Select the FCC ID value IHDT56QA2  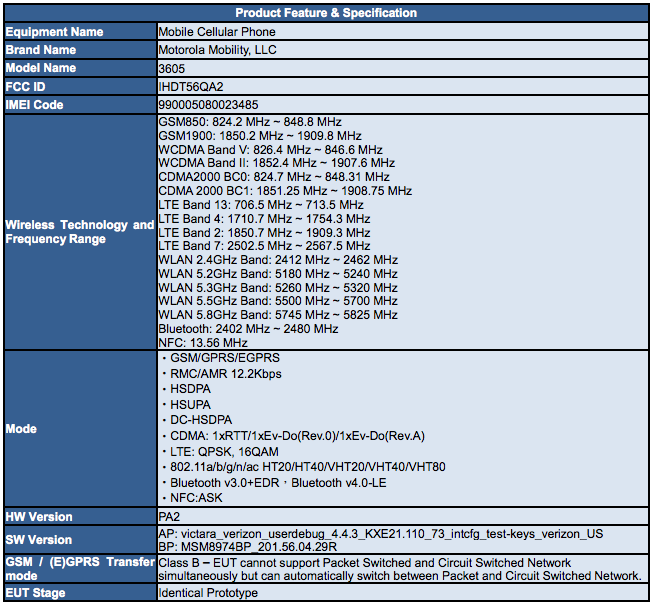[191, 86]
